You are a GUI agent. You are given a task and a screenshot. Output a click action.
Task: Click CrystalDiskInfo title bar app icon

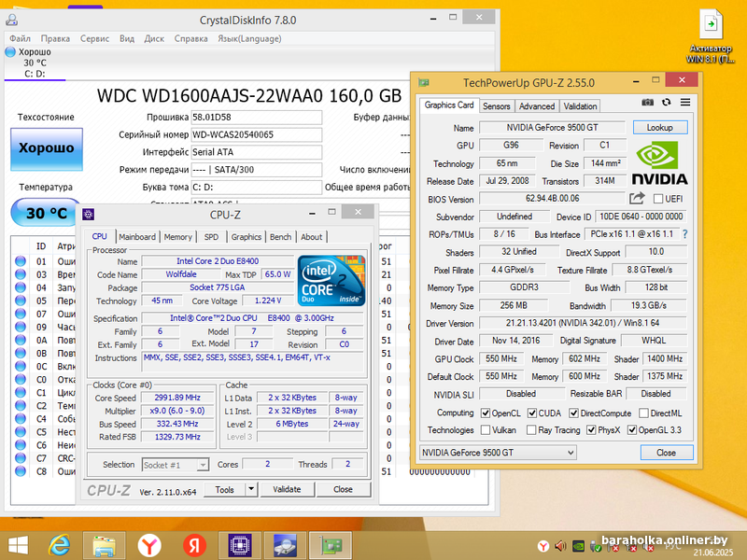point(12,20)
